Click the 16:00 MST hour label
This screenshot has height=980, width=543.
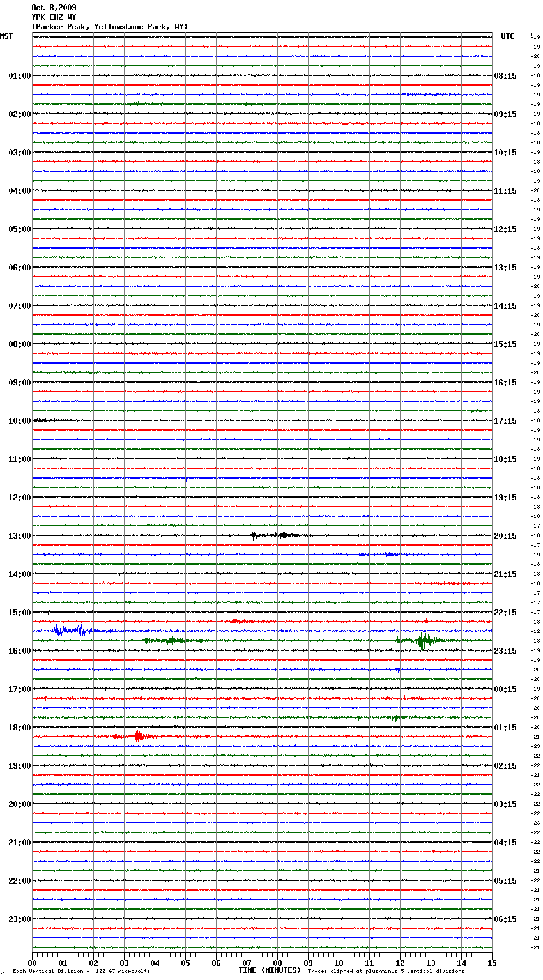coord(20,651)
